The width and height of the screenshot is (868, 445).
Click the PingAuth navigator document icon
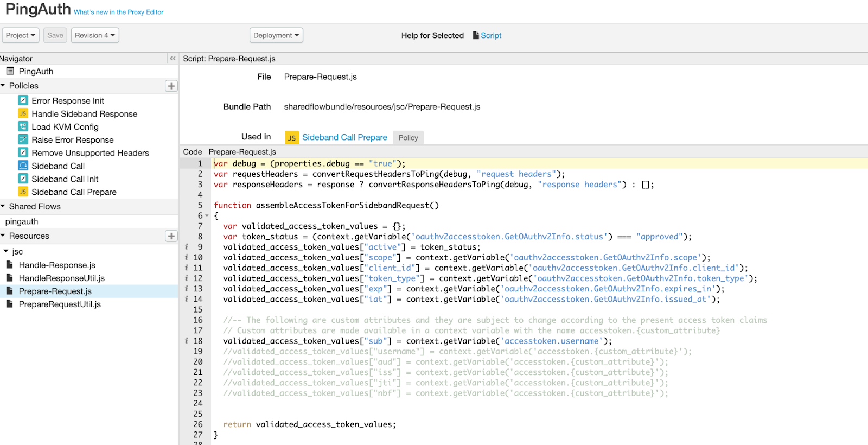click(x=10, y=71)
